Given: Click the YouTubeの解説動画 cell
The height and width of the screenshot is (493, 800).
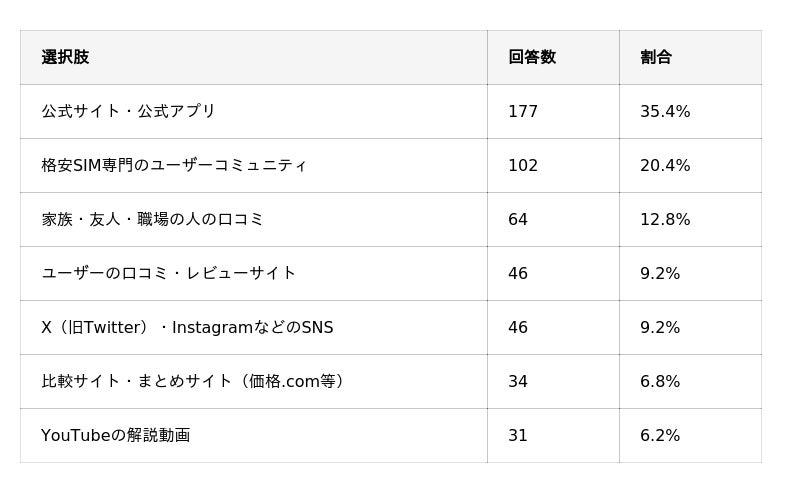Looking at the screenshot, I should pyautogui.click(x=115, y=436).
